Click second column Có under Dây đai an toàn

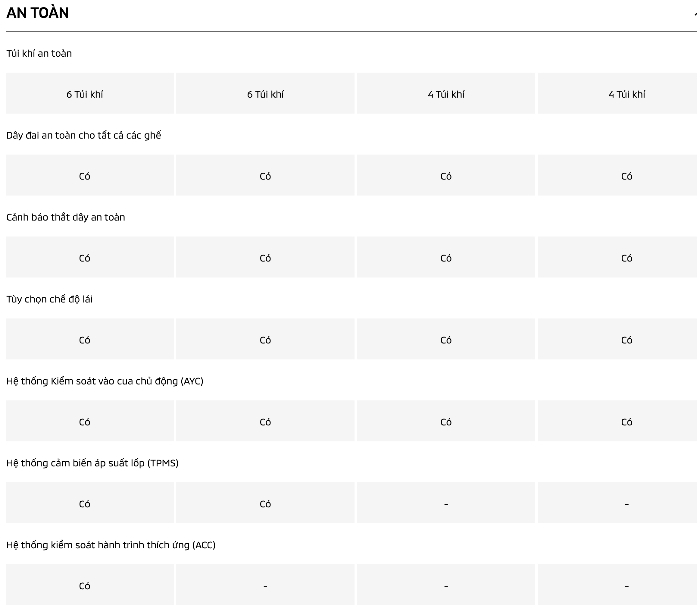coord(265,176)
